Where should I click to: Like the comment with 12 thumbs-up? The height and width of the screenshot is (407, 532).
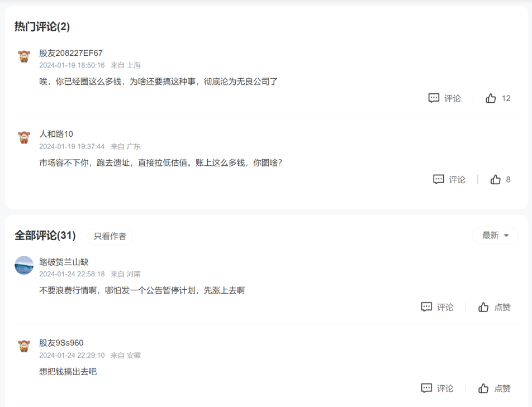pos(491,98)
